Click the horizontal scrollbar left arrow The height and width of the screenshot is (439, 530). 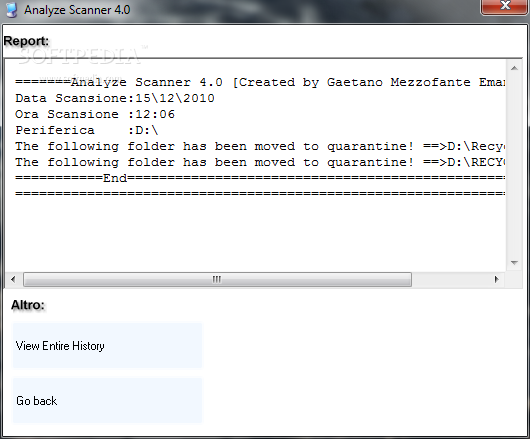point(13,279)
